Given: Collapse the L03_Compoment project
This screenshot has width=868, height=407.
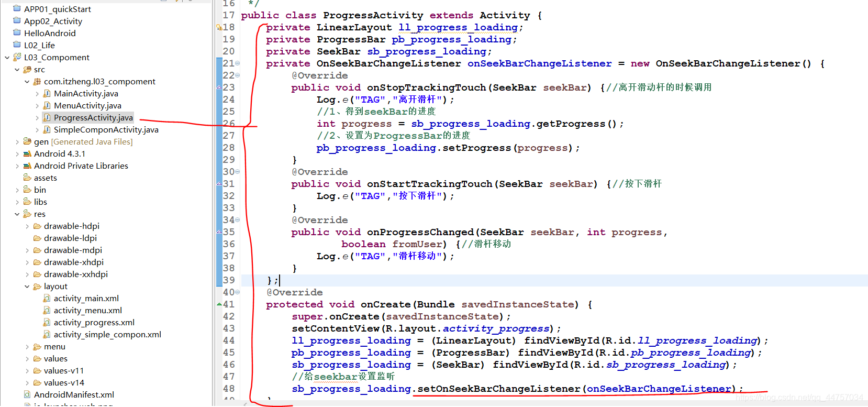Looking at the screenshot, I should tap(7, 58).
